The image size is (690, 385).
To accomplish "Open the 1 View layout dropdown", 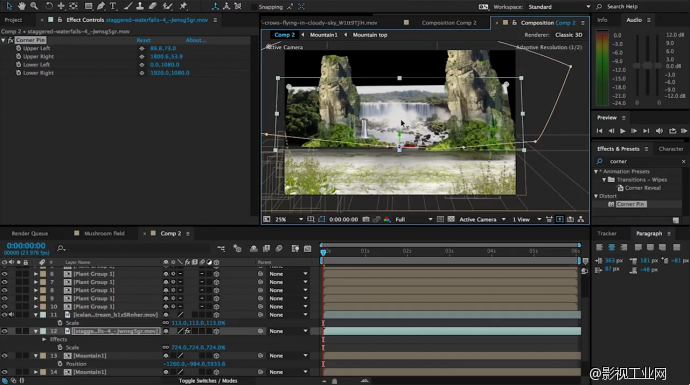I will tap(526, 219).
